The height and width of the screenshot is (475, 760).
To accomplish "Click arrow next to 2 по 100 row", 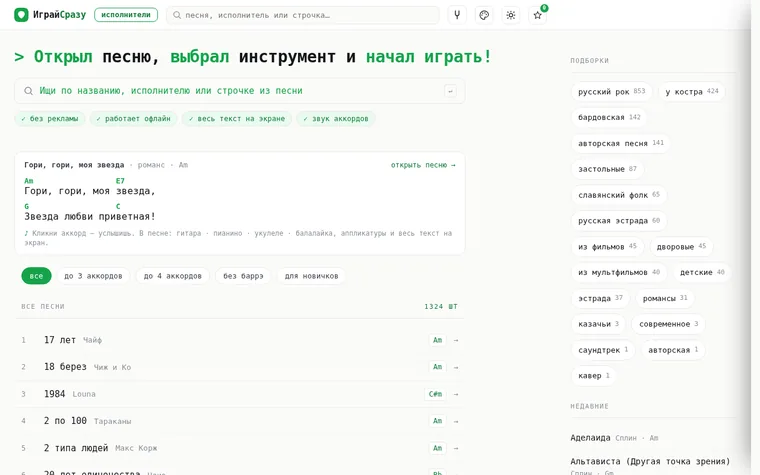I will [456, 421].
